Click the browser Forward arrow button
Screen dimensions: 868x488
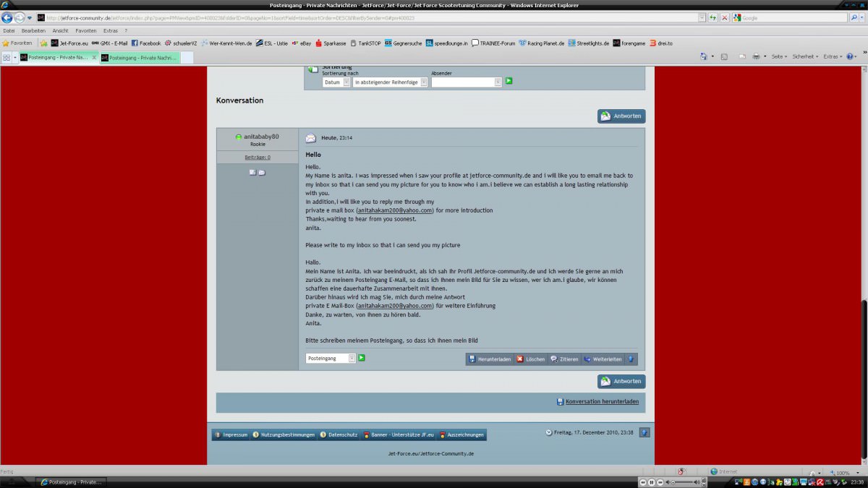(x=20, y=17)
